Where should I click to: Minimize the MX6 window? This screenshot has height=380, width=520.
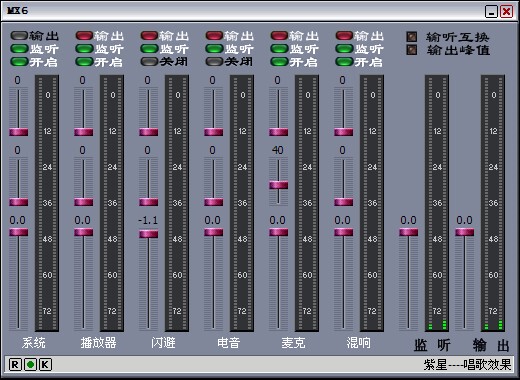pyautogui.click(x=491, y=12)
